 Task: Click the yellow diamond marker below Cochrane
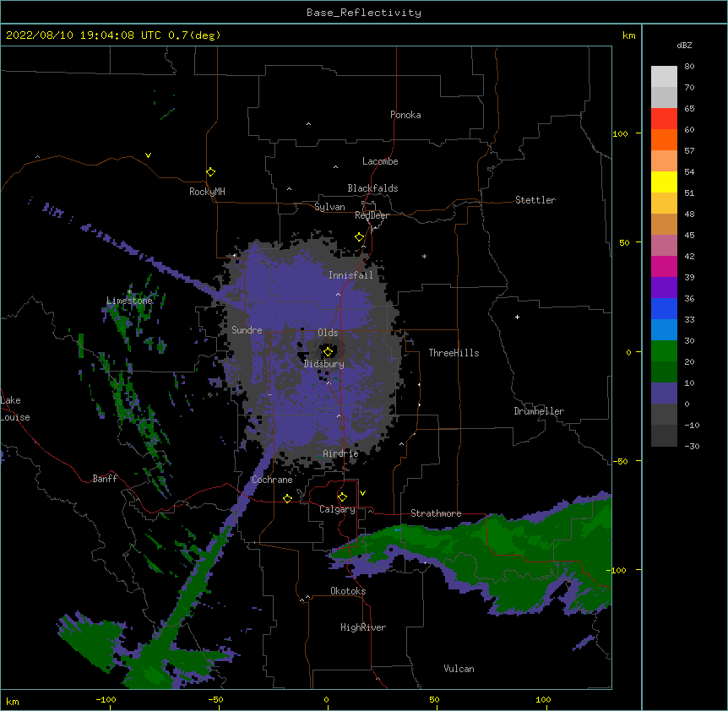pyautogui.click(x=287, y=498)
